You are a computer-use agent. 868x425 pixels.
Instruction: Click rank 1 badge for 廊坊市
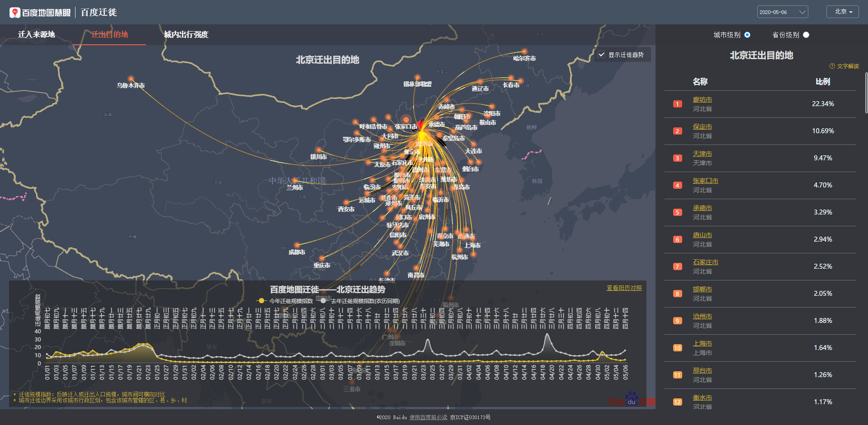click(677, 104)
